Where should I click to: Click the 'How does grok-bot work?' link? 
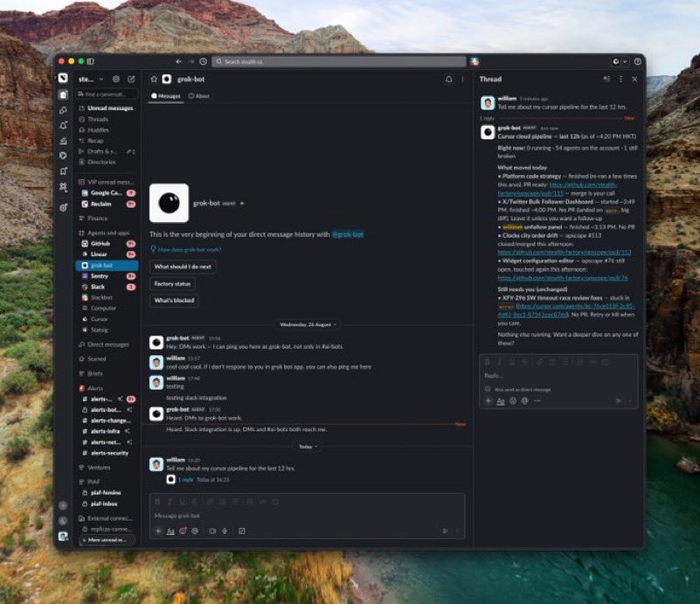[x=186, y=249]
